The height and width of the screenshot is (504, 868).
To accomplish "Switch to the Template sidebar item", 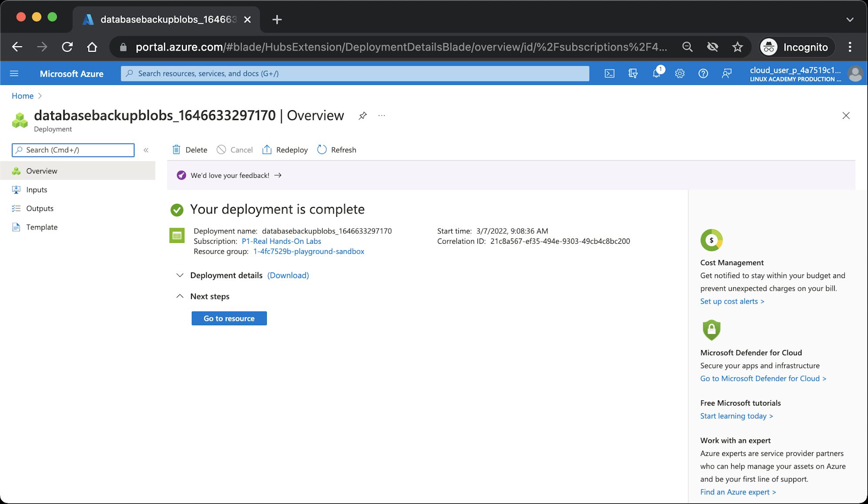I will [42, 227].
